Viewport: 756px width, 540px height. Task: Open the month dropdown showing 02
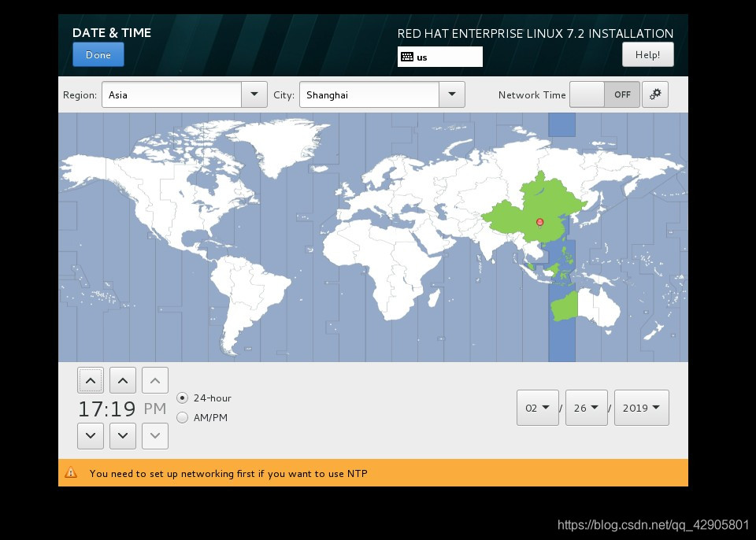tap(538, 408)
